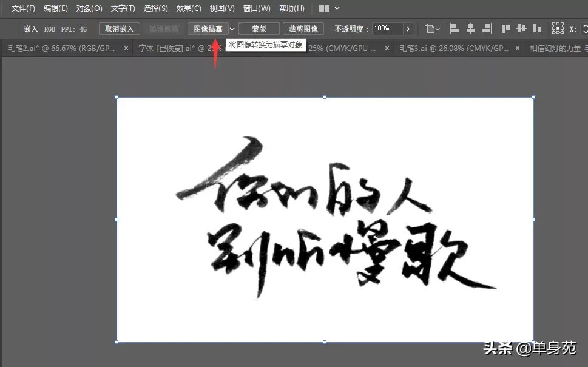Close the 毛笔3.ai tab

(518, 48)
